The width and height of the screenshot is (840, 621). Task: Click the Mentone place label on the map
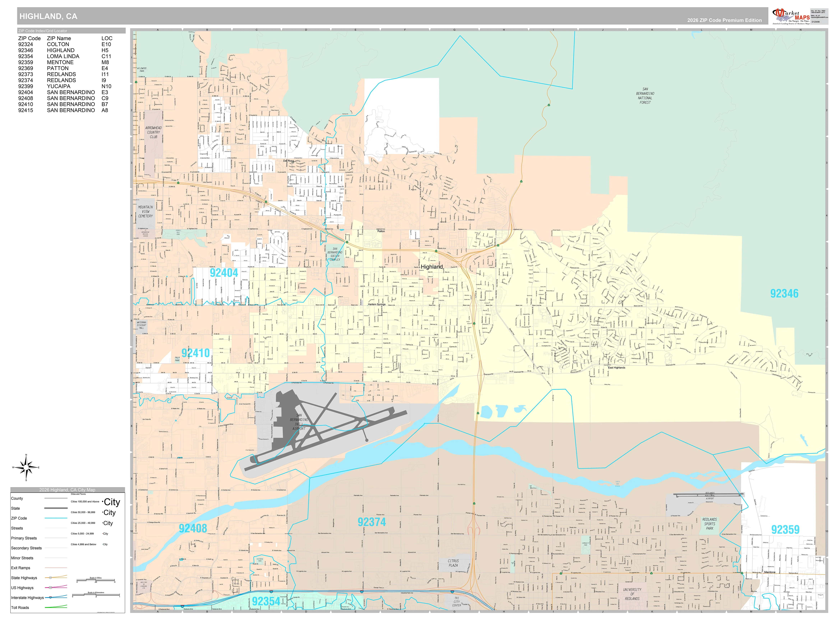coord(770,573)
